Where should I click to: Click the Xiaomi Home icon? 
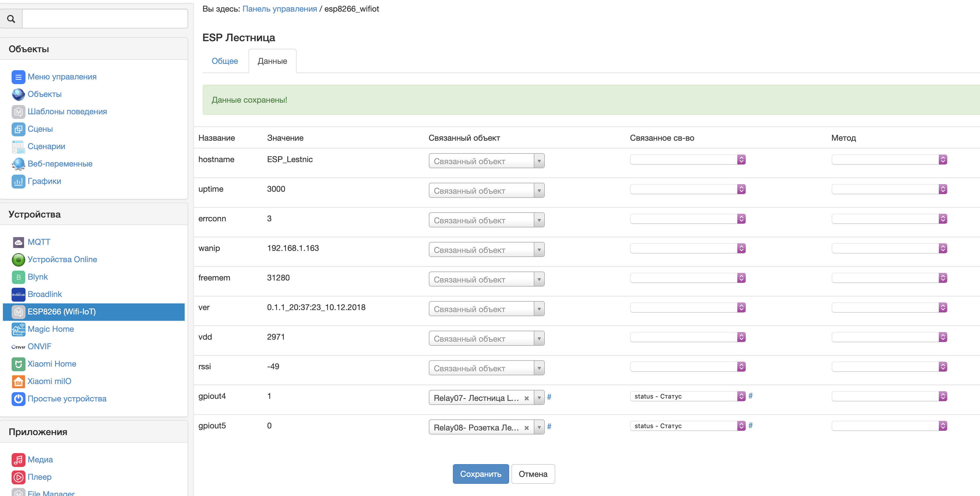[18, 364]
